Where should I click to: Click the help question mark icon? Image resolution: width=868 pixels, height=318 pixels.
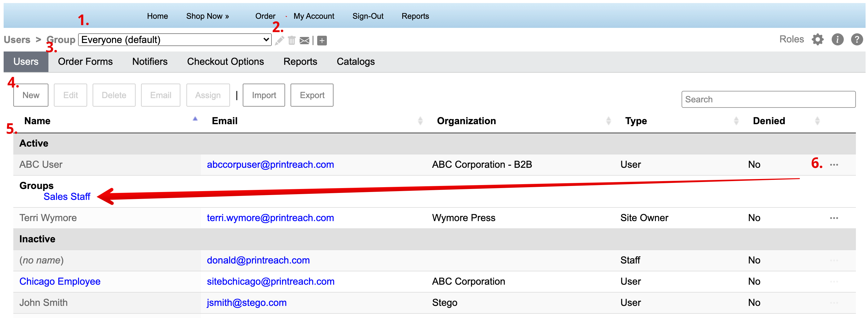[856, 39]
